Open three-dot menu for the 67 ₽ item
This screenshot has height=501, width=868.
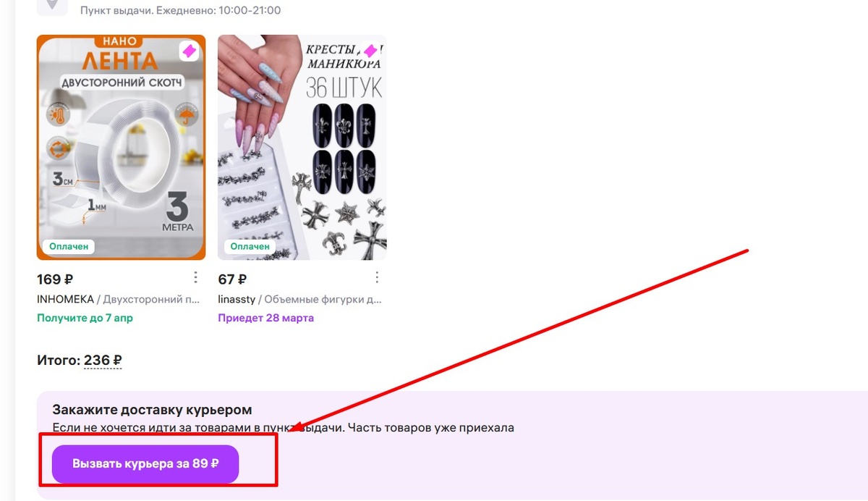coord(376,278)
